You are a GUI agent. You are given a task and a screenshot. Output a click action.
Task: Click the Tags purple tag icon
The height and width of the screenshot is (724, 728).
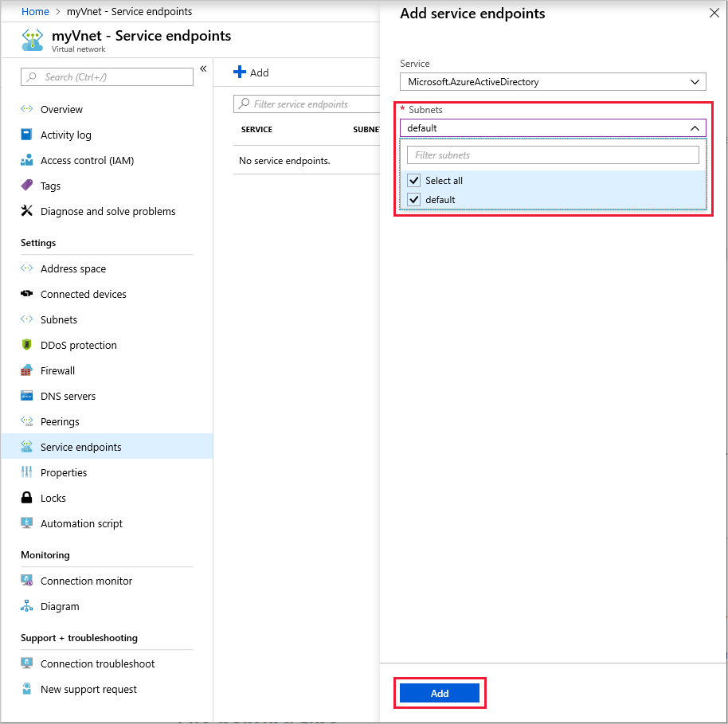pyautogui.click(x=26, y=186)
